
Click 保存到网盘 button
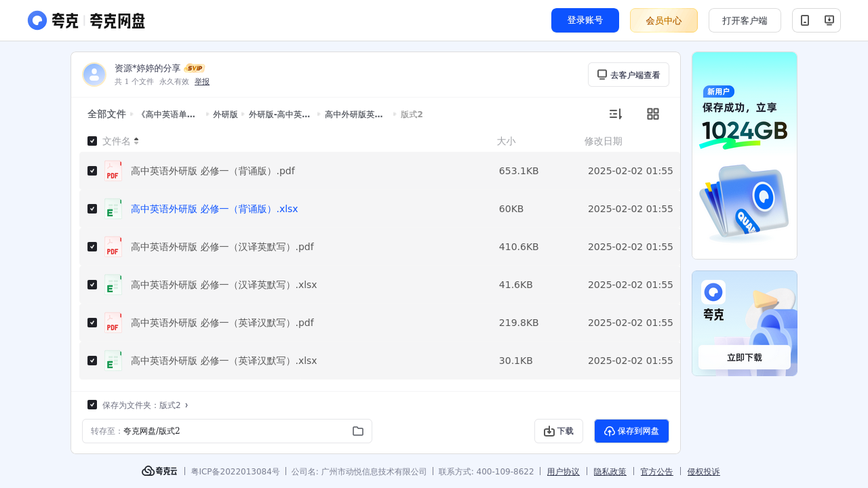[x=631, y=431]
